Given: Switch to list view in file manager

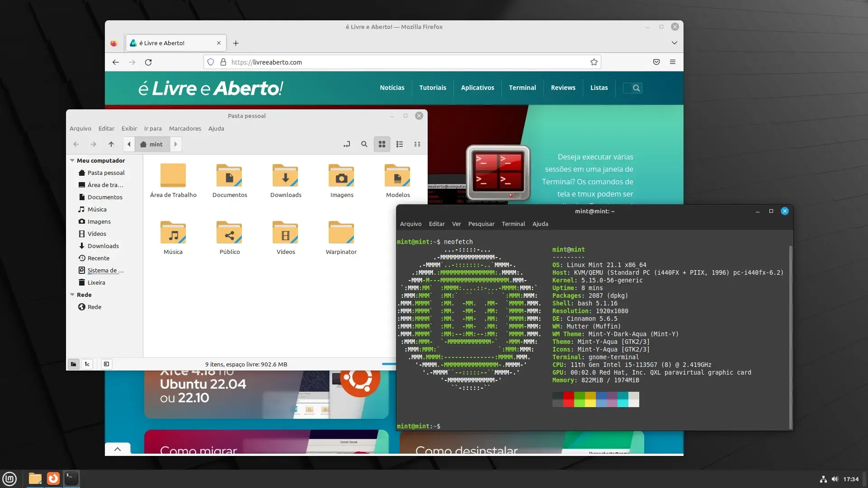Looking at the screenshot, I should click(x=400, y=145).
